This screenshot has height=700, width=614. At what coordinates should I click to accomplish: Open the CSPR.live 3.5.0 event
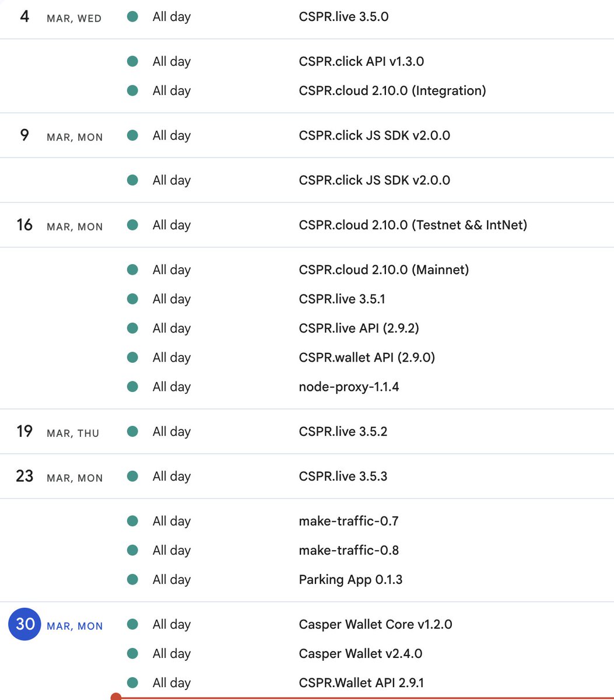click(343, 17)
